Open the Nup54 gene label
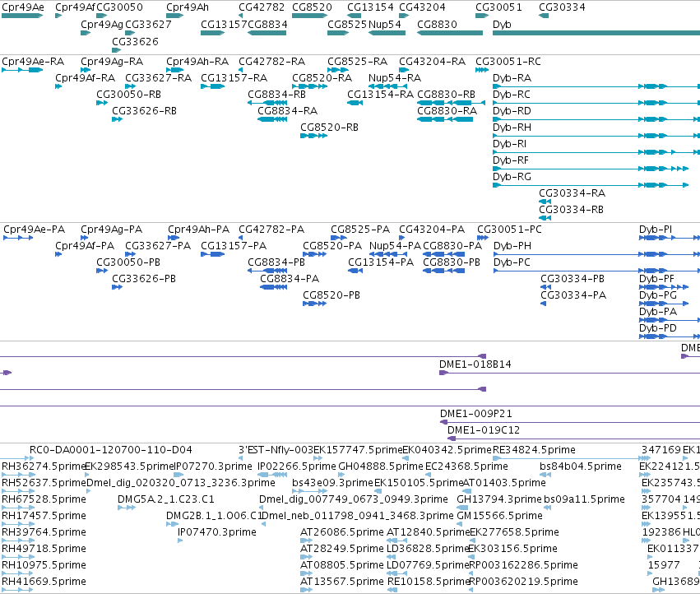The height and width of the screenshot is (594, 700). pyautogui.click(x=385, y=25)
